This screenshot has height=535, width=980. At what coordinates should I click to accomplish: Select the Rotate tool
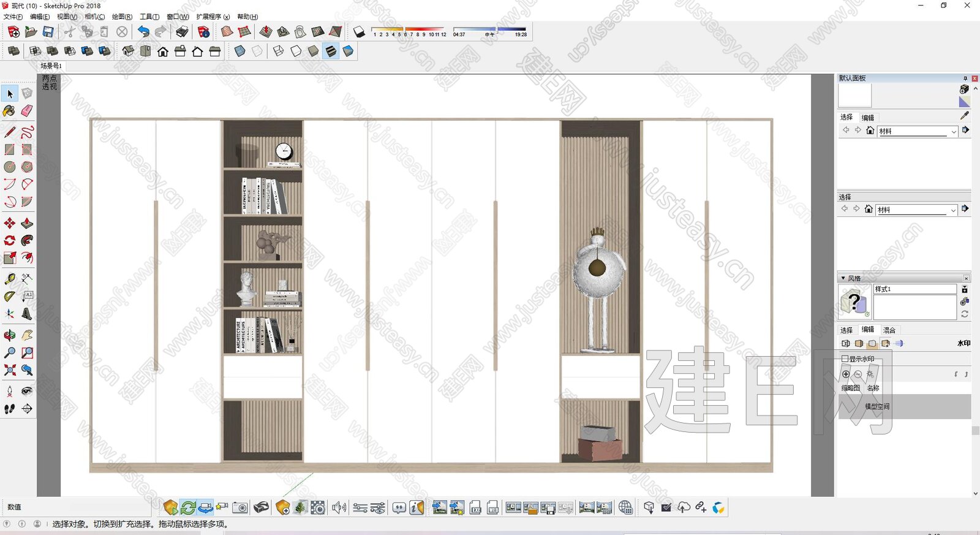pos(10,240)
